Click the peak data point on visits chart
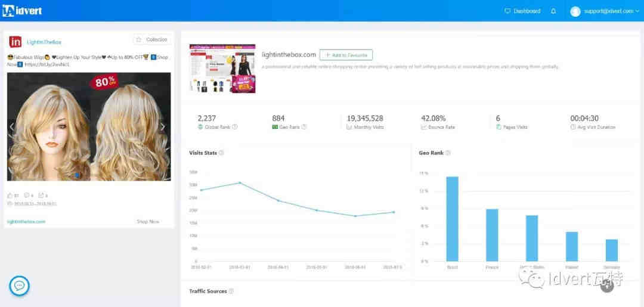The width and height of the screenshot is (644, 307). [240, 182]
